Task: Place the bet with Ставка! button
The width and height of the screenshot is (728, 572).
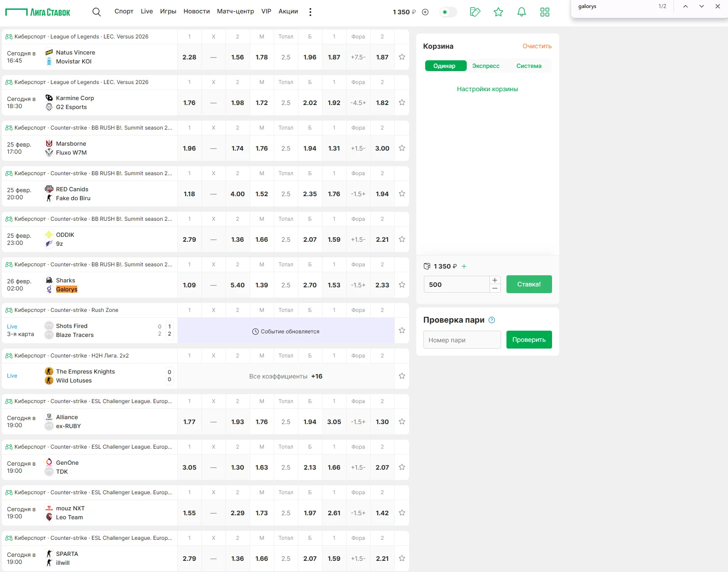Action: (529, 284)
